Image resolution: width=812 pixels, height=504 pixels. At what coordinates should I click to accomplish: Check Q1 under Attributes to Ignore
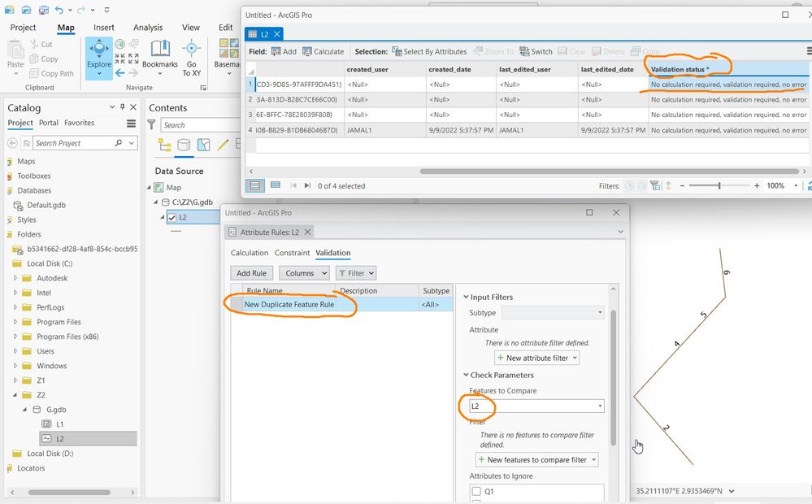tap(476, 491)
